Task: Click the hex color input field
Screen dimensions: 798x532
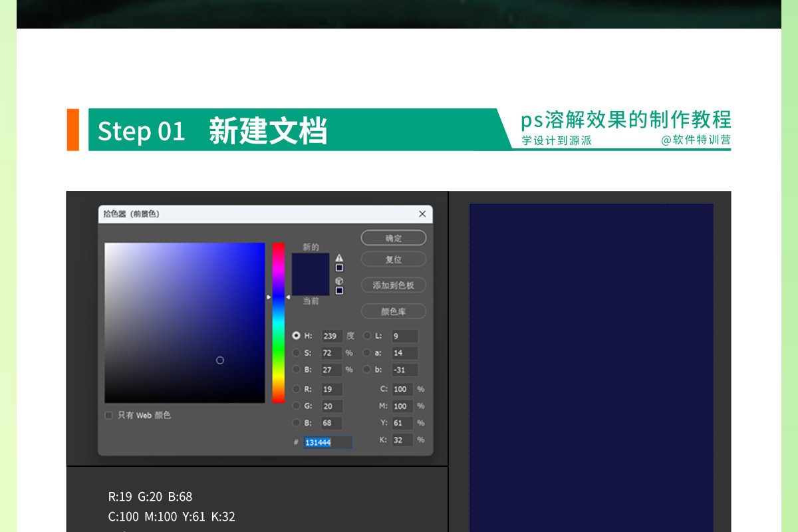Action: pyautogui.click(x=328, y=442)
